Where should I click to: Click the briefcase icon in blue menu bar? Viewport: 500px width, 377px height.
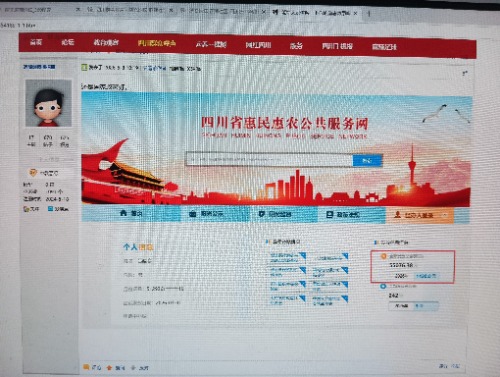point(193,214)
